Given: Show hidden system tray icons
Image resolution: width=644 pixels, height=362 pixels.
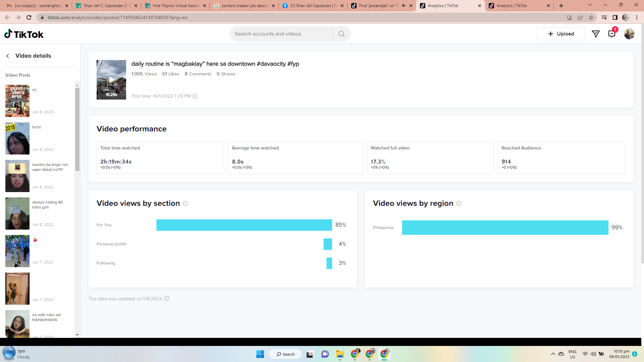Looking at the screenshot, I should click(553, 354).
